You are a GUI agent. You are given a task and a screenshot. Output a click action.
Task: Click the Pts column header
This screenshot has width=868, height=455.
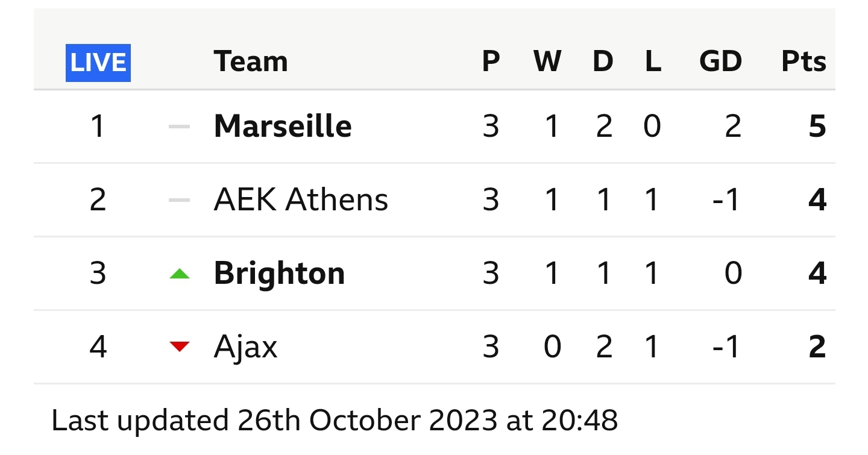(804, 61)
